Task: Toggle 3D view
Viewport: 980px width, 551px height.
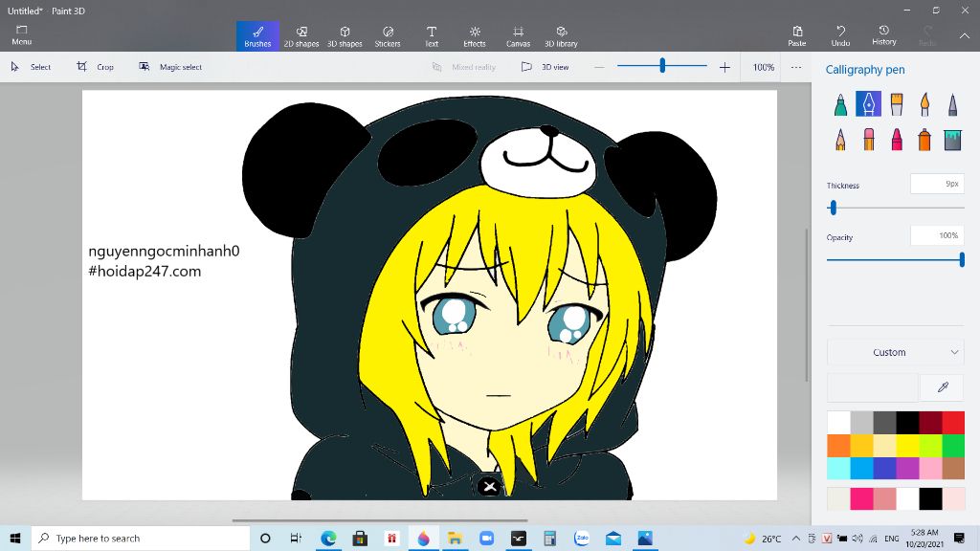Action: tap(545, 67)
